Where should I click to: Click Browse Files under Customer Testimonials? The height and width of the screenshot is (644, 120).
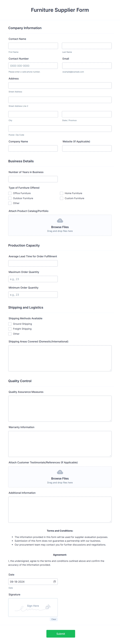60,478
